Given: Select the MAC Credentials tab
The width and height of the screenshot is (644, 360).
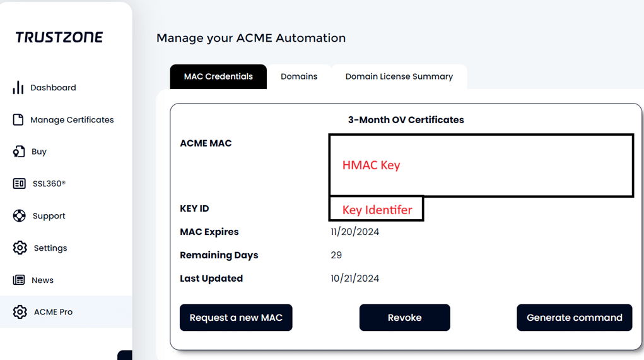Looking at the screenshot, I should point(218,76).
